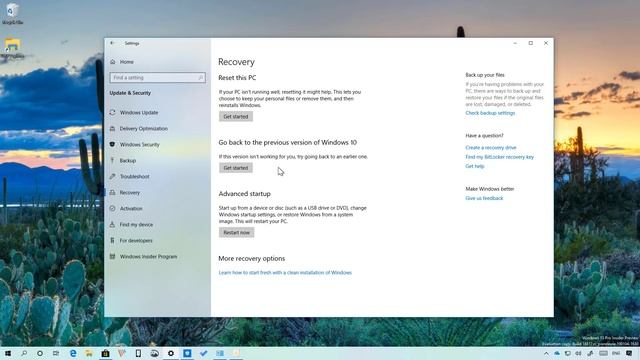Click the taskbar search magnifier
640x360 pixels.
pyautogui.click(x=24, y=353)
